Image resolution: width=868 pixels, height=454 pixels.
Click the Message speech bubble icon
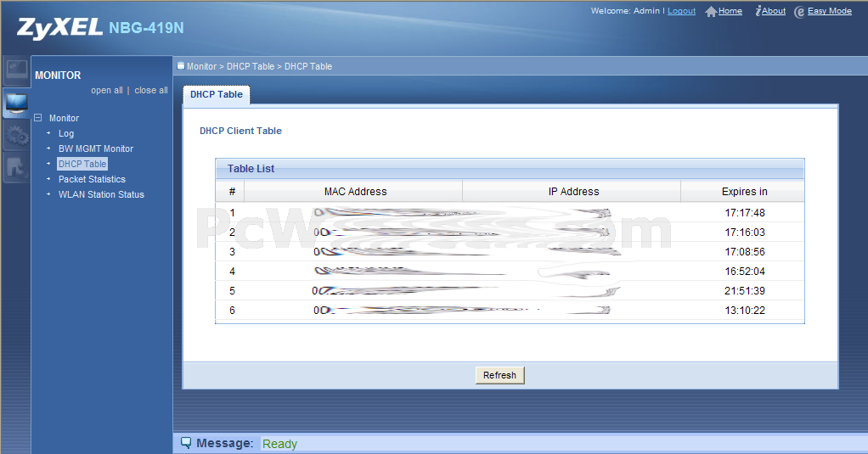click(186, 443)
